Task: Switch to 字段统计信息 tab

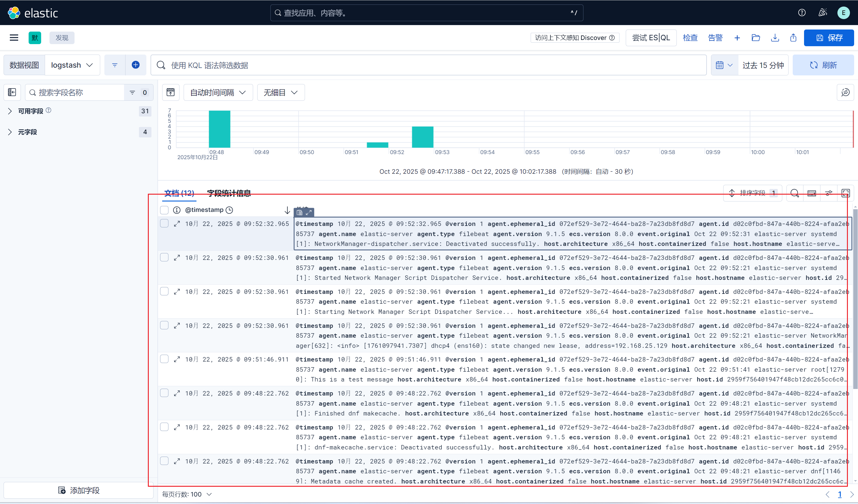Action: point(229,193)
